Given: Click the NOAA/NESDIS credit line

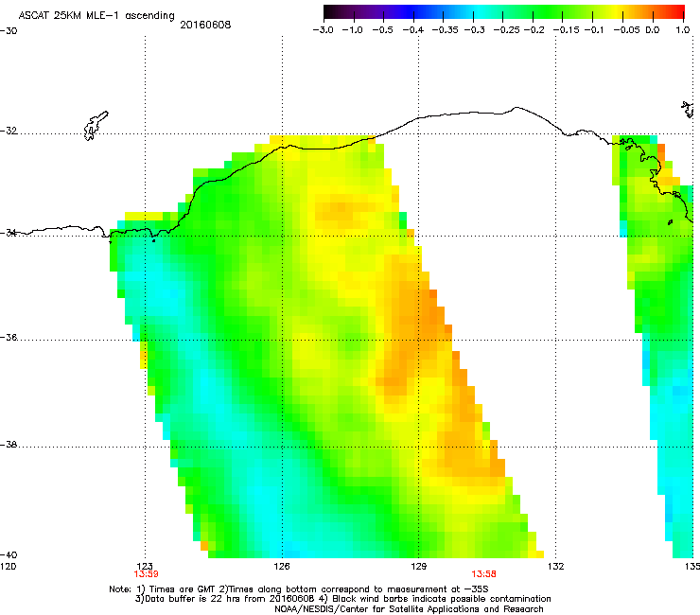Looking at the screenshot, I should (x=409, y=609).
